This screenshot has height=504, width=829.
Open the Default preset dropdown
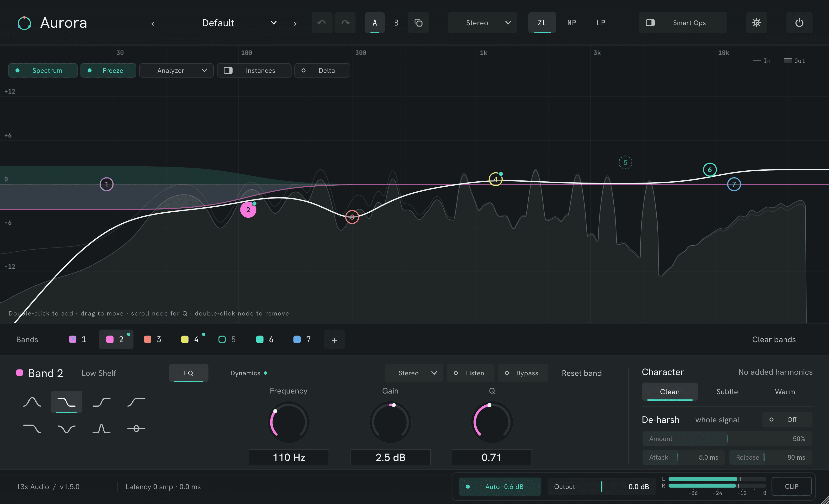[239, 23]
